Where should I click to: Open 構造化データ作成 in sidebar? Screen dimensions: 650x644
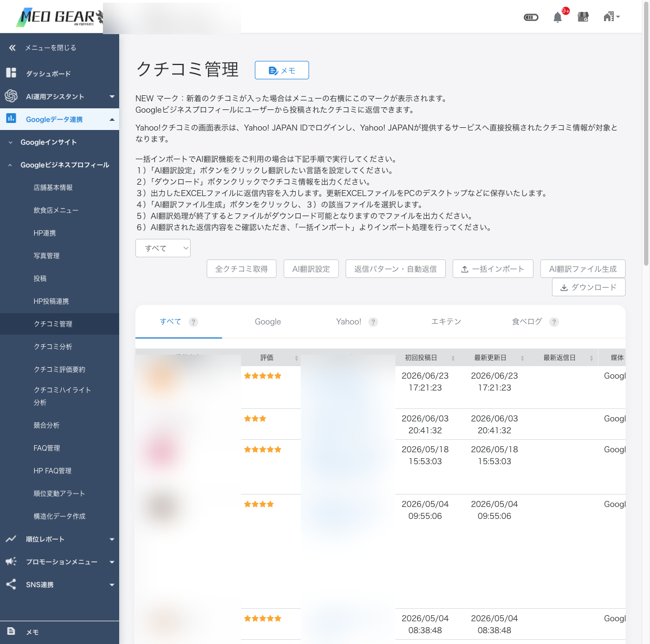(60, 516)
